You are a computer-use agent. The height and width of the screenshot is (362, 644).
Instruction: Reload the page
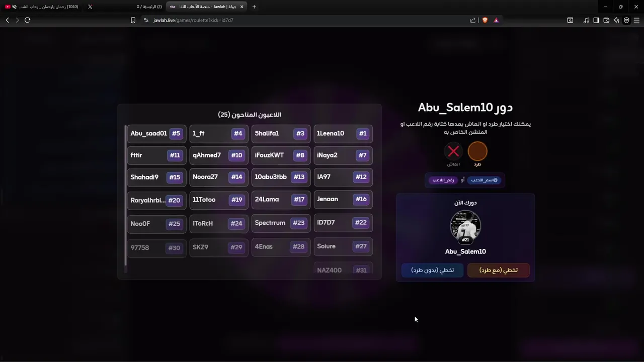point(27,20)
